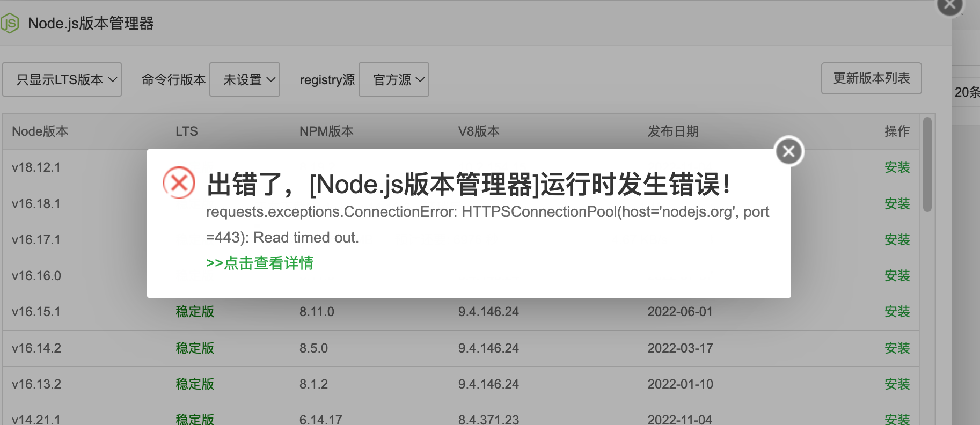Click '稳定版' label in v16.14.2 row
The image size is (980, 425).
[195, 348]
